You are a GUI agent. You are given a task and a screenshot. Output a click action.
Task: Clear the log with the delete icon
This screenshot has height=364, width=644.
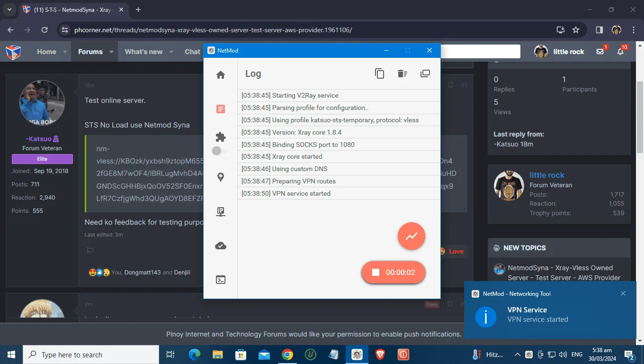coord(402,73)
